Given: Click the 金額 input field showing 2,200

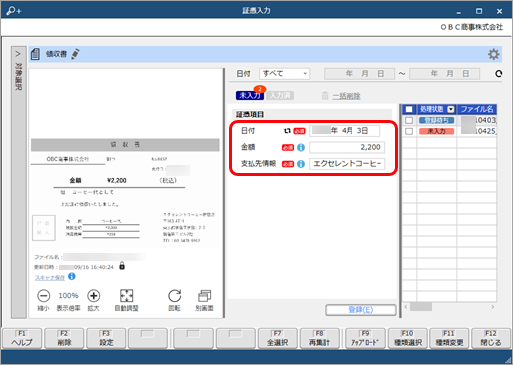Looking at the screenshot, I should [347, 147].
